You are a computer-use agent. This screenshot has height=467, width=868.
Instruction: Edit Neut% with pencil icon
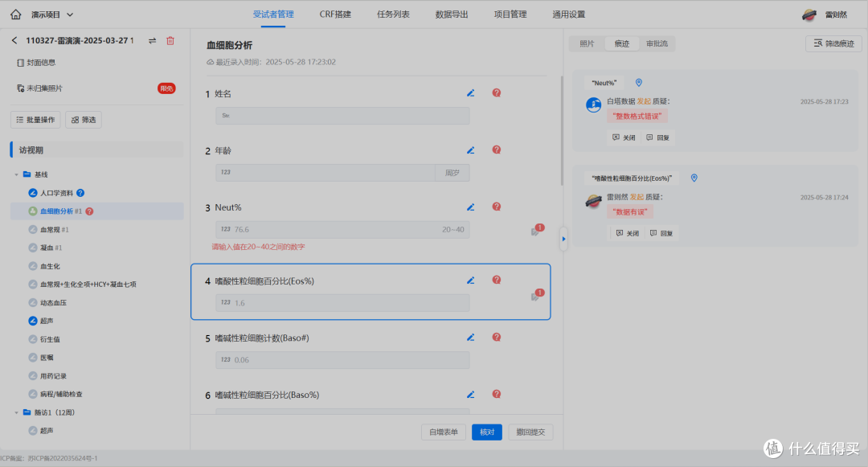470,207
